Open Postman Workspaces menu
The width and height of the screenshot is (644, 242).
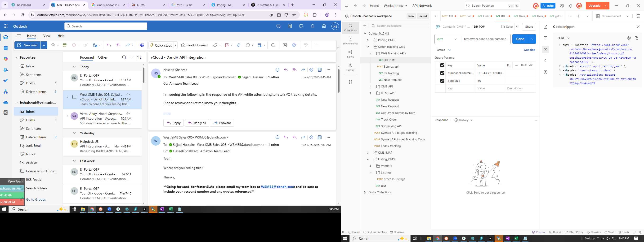pyautogui.click(x=395, y=5)
